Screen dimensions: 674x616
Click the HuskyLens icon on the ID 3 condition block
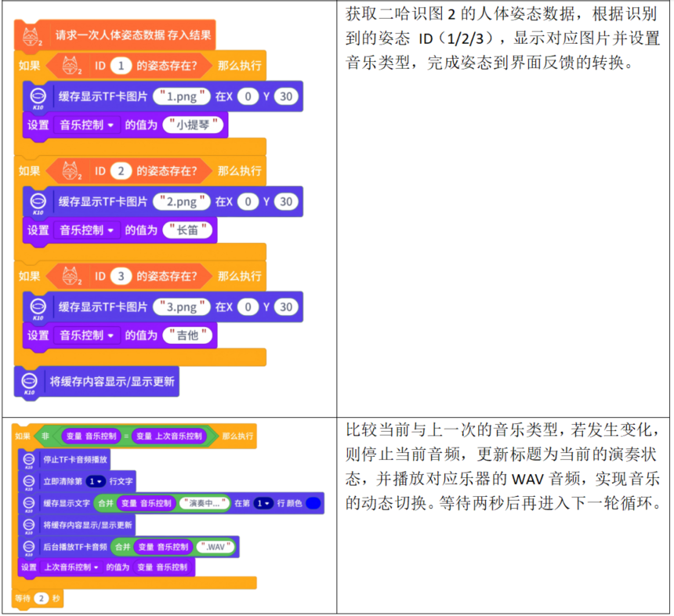(72, 276)
